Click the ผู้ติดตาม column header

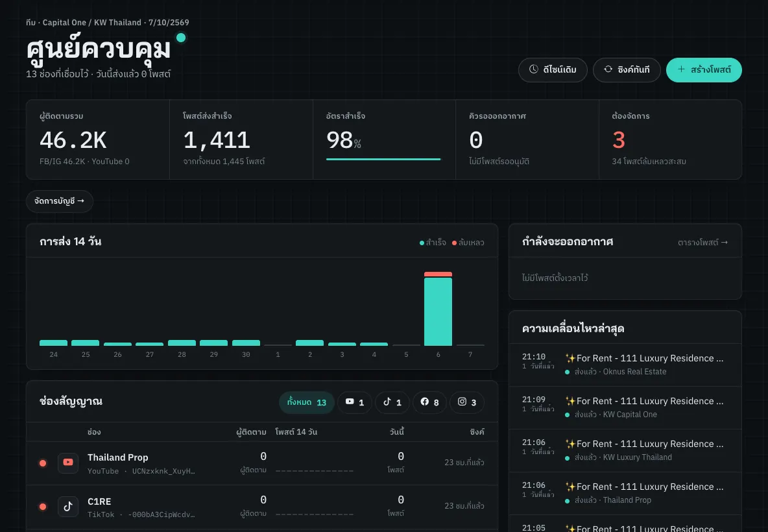pos(251,432)
